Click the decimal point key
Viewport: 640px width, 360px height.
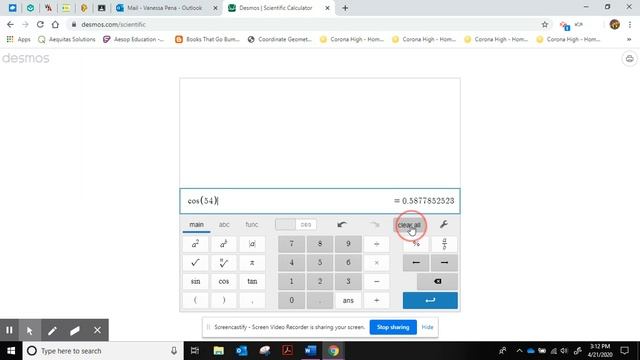pyautogui.click(x=320, y=300)
